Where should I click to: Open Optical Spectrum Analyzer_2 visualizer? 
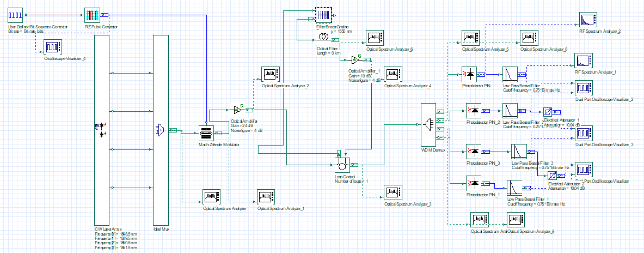(271, 74)
